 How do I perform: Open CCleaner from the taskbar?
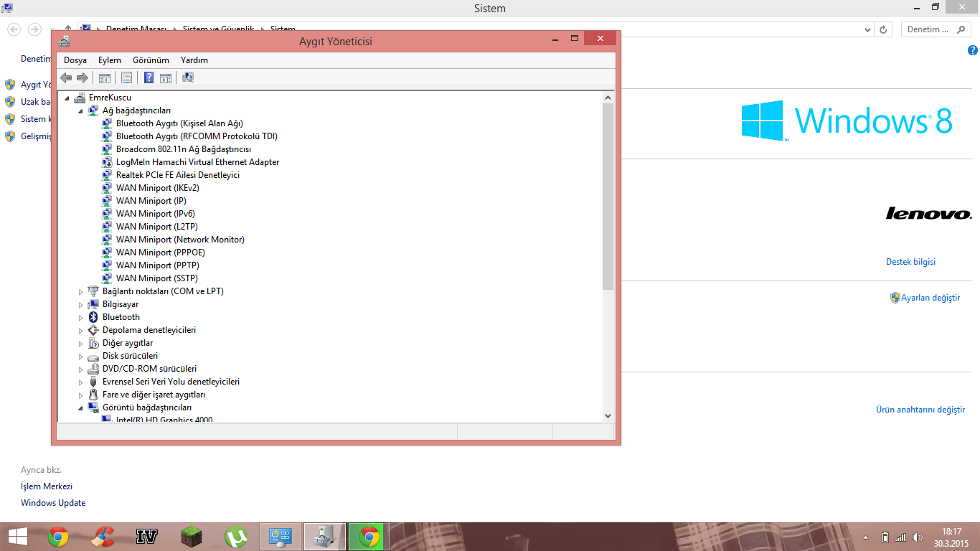point(103,537)
